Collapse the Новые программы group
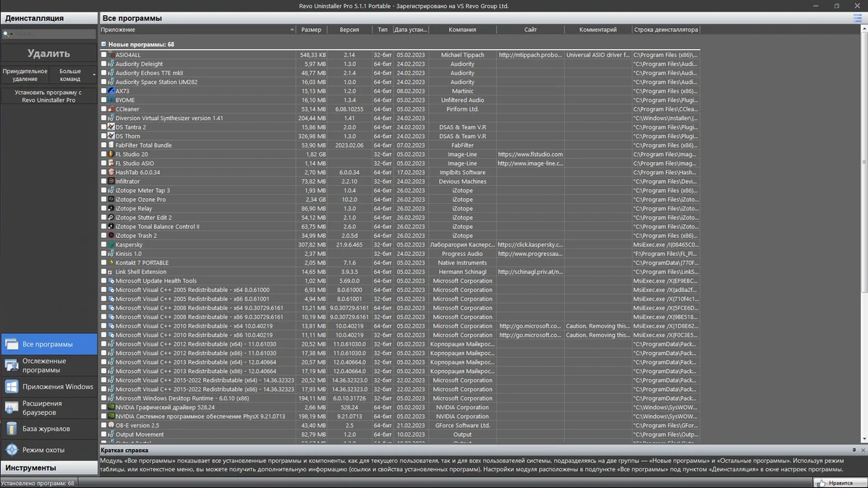This screenshot has height=488, width=868. point(103,44)
